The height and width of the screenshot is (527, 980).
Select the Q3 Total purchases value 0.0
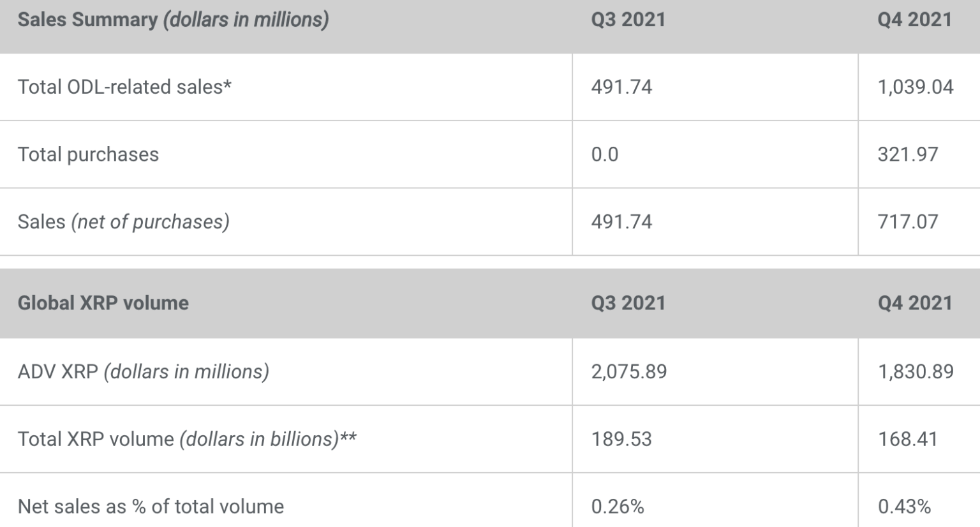click(605, 154)
